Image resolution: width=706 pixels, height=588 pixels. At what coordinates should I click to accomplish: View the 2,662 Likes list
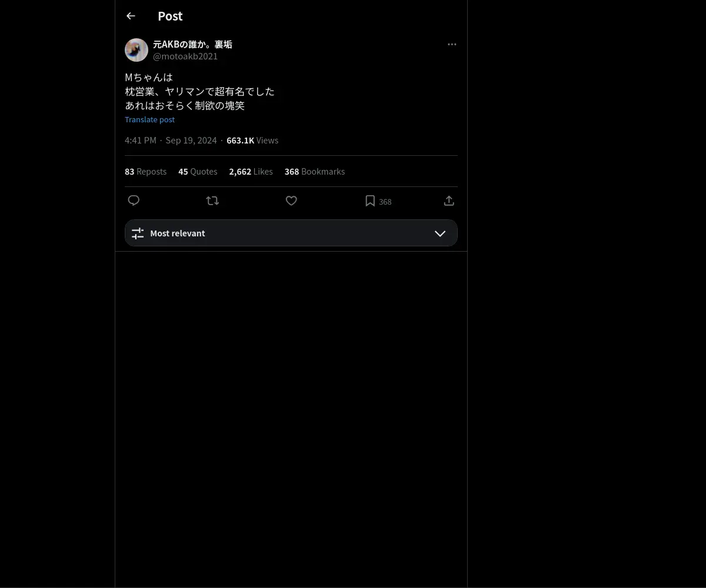tap(251, 172)
